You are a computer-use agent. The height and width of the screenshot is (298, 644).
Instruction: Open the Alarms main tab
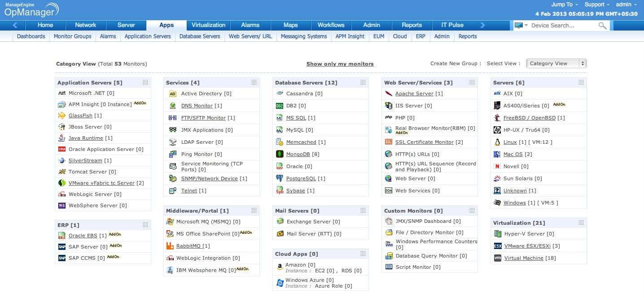[250, 25]
